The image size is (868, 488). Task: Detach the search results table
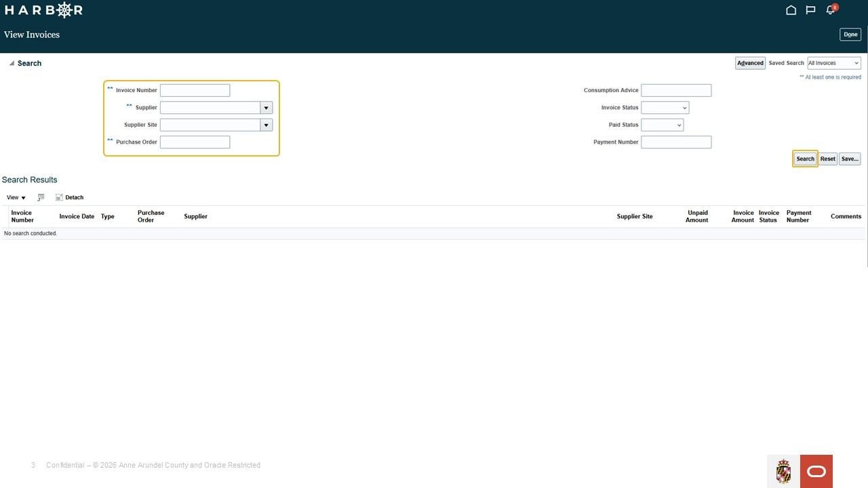click(70, 197)
